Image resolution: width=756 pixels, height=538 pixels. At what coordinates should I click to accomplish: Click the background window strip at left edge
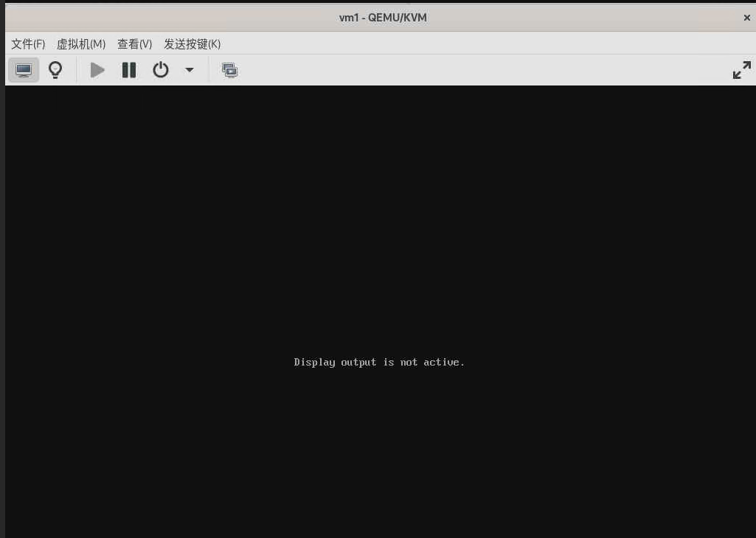[2, 295]
